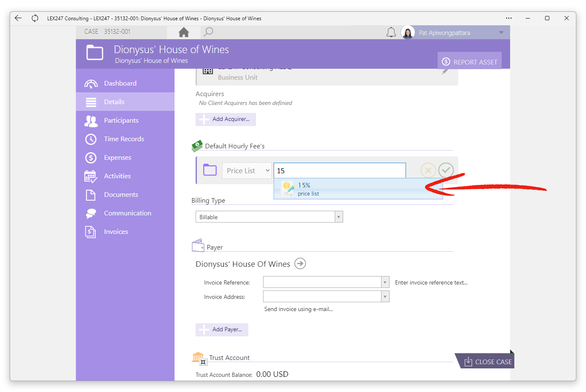Click case number 35132-001 label
The image size is (586, 392).
[117, 32]
